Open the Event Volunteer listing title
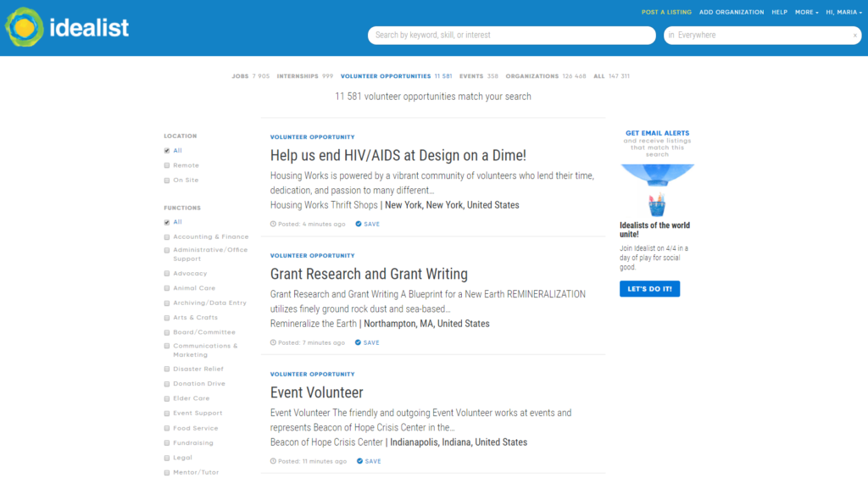The image size is (868, 478). click(x=317, y=392)
